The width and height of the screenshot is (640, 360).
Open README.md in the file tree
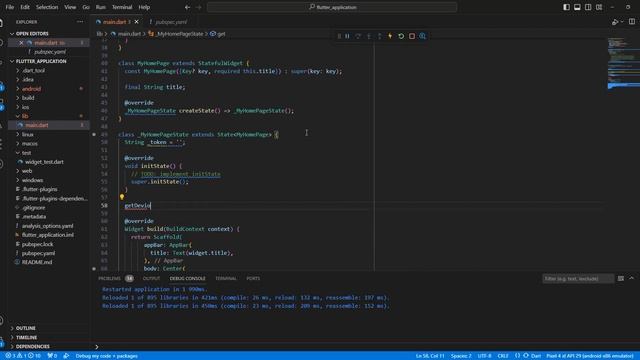pyautogui.click(x=37, y=262)
